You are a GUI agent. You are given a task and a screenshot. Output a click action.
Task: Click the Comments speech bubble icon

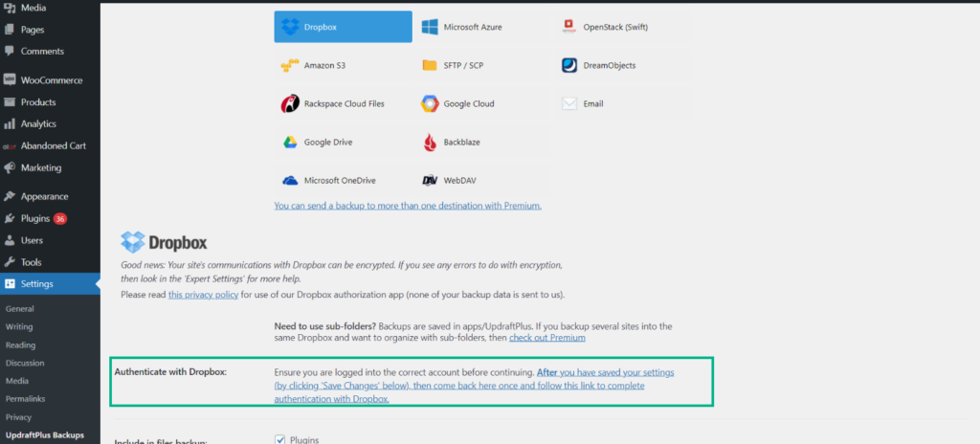(10, 52)
